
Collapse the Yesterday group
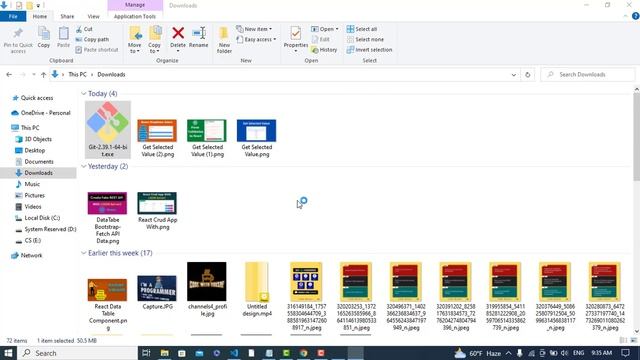point(84,167)
